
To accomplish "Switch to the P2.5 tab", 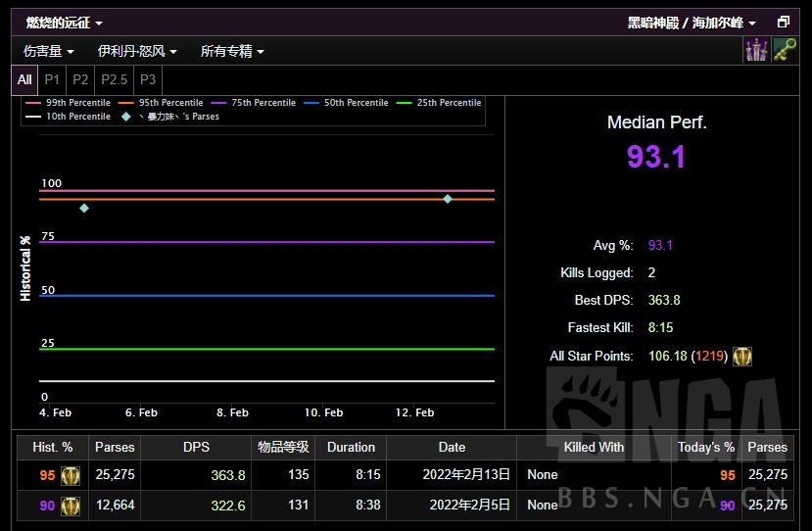I will (114, 79).
